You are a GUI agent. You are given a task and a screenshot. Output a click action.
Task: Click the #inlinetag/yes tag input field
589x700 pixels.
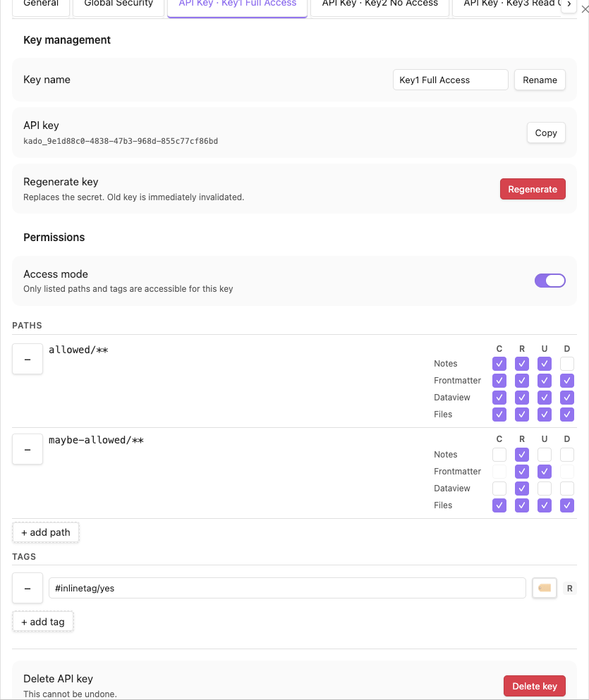pos(287,588)
